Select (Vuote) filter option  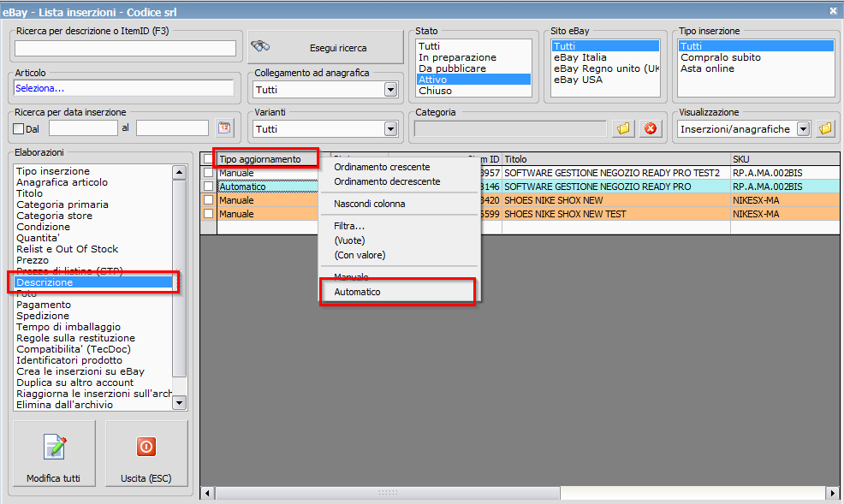[349, 240]
